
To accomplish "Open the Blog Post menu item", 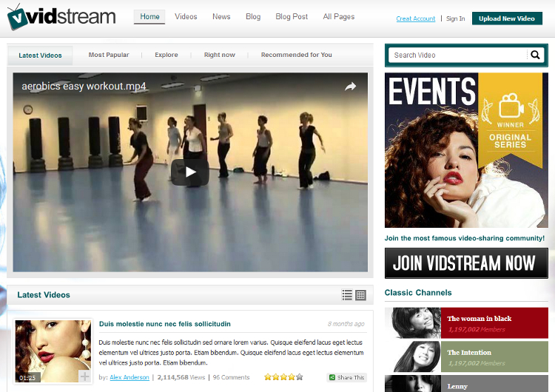I will tap(292, 16).
